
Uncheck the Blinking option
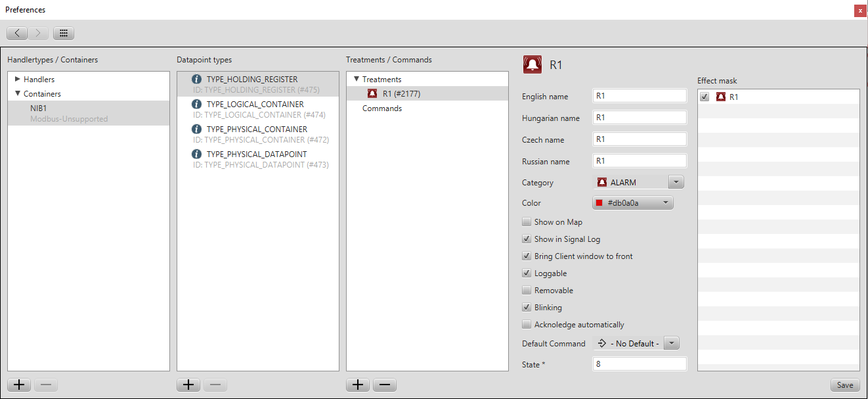click(527, 308)
